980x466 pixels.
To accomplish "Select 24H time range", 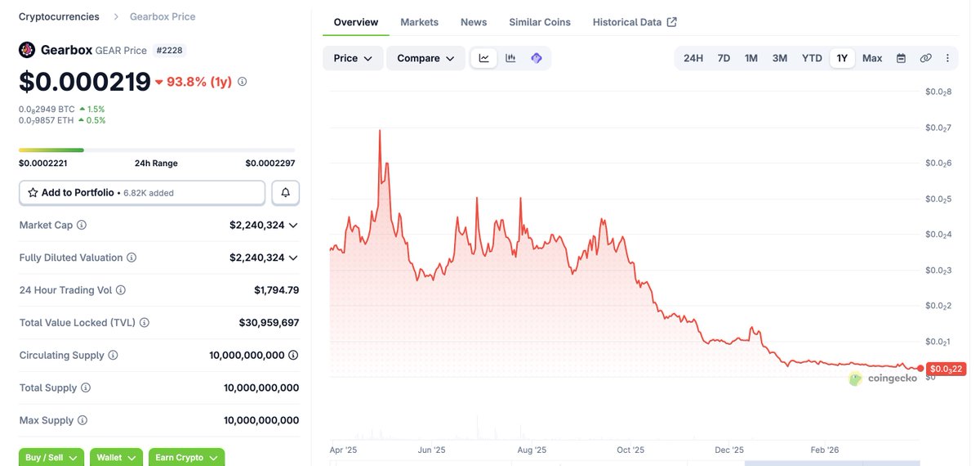I will [x=693, y=58].
